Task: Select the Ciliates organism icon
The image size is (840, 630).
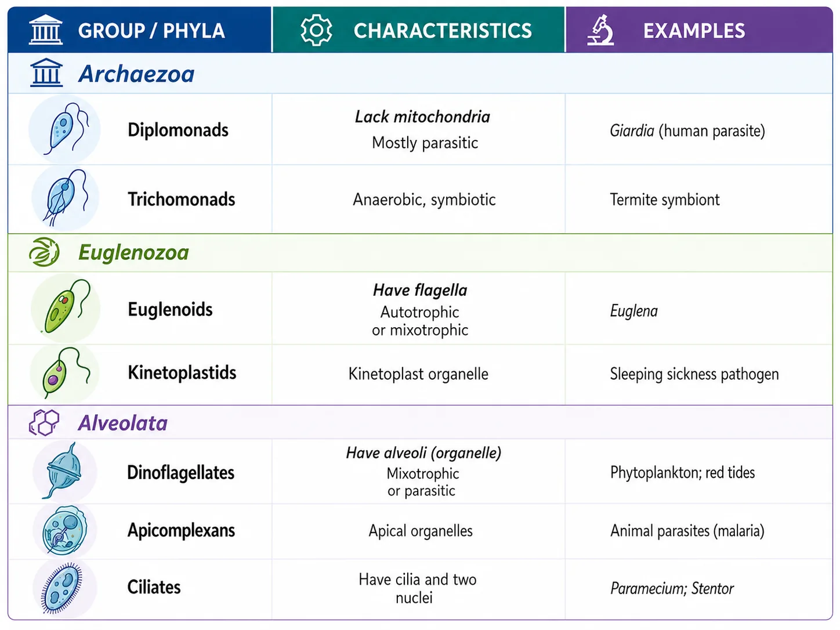Action: (x=64, y=588)
